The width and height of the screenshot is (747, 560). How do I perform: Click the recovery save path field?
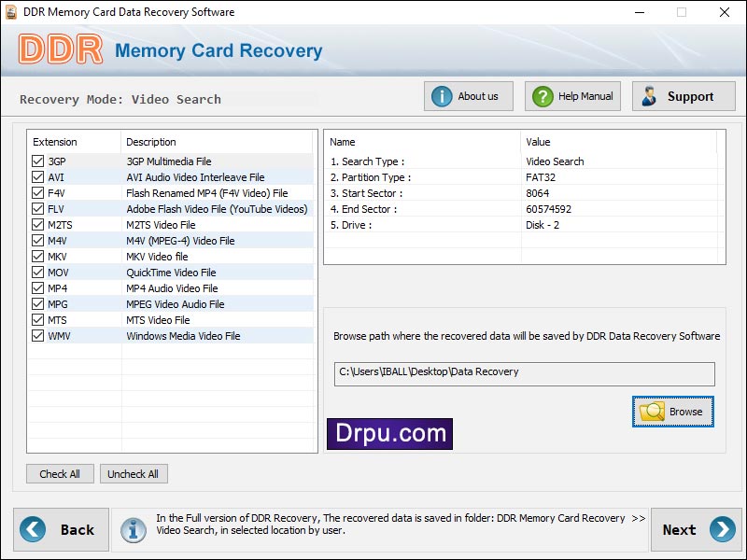pos(521,372)
